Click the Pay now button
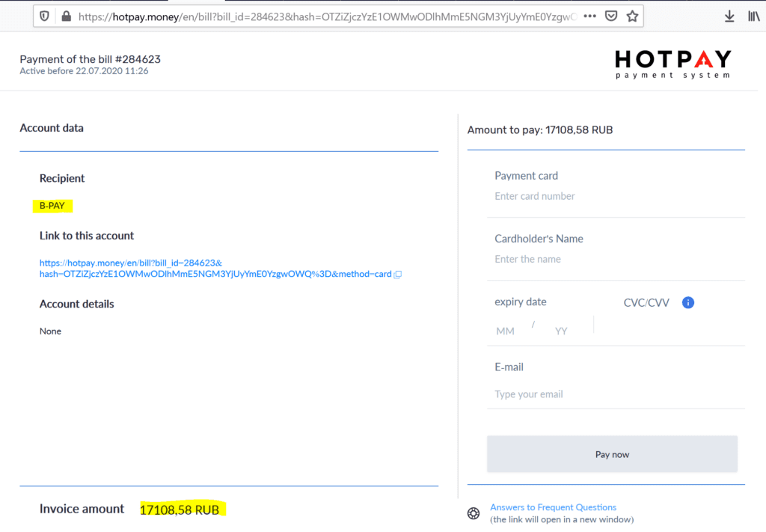766x532 pixels. (612, 454)
